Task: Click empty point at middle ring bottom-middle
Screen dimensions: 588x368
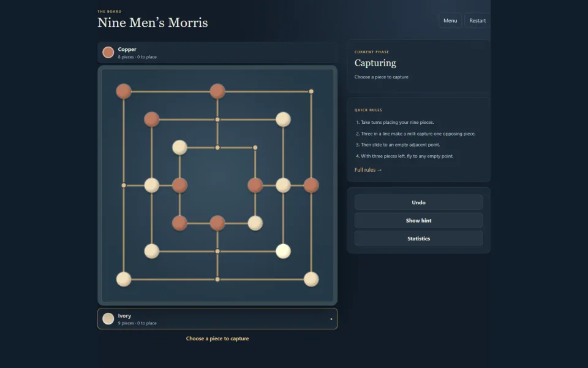Action: click(217, 251)
